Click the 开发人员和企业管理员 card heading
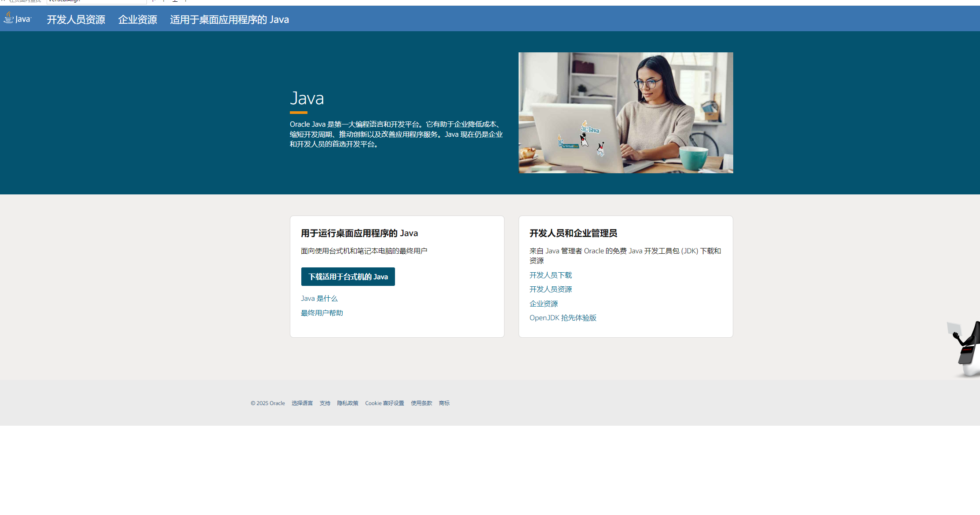Screen dimensions: 980x515 pyautogui.click(x=573, y=233)
